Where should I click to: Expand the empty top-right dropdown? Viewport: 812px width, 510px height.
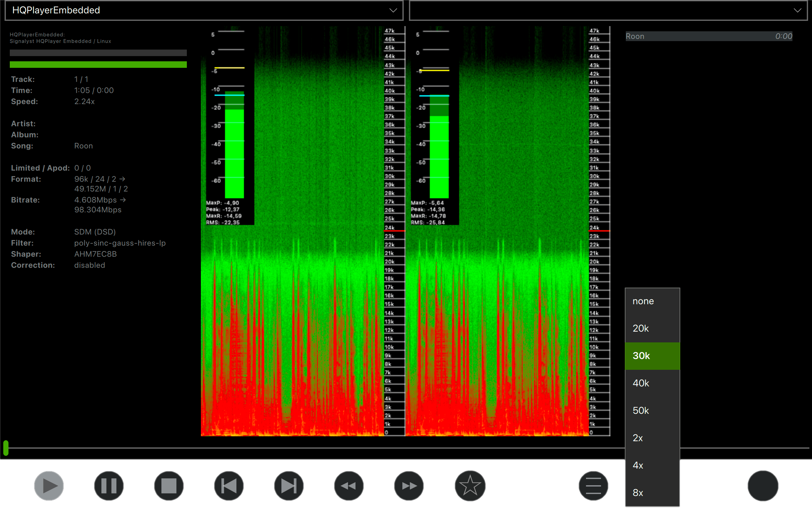(608, 10)
